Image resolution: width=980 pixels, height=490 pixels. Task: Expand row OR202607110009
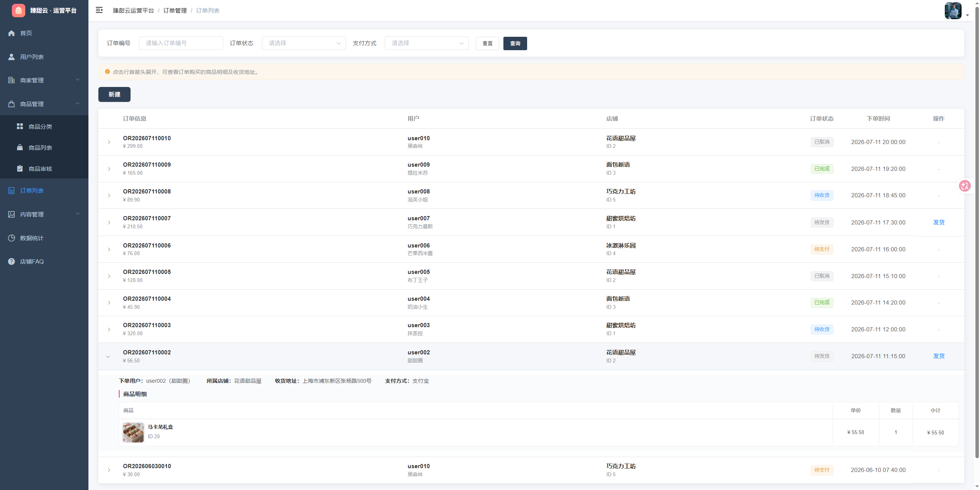(x=109, y=169)
